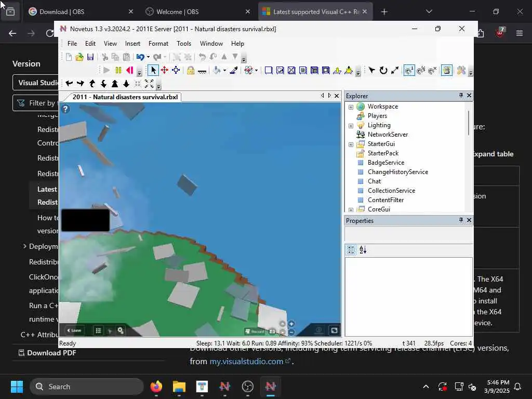Tilt camera down with curved down arrow
Viewport: 532px width, 399px height.
tap(103, 84)
